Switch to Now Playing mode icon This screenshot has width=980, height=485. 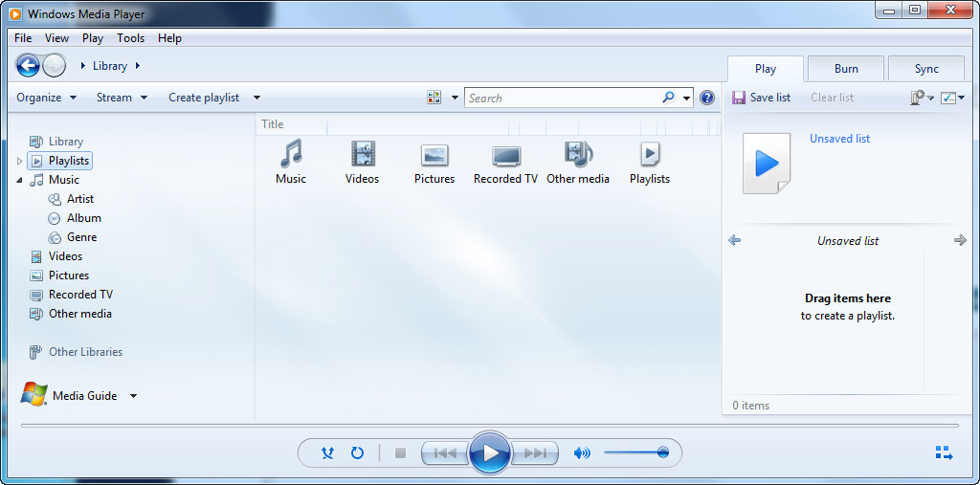[x=944, y=453]
